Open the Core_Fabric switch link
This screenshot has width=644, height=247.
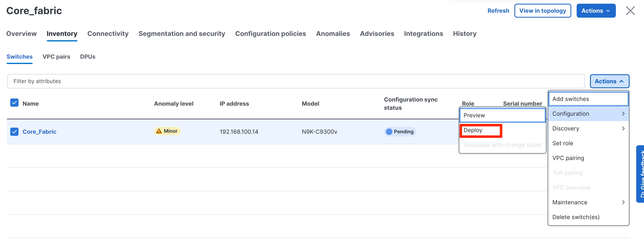coord(39,132)
